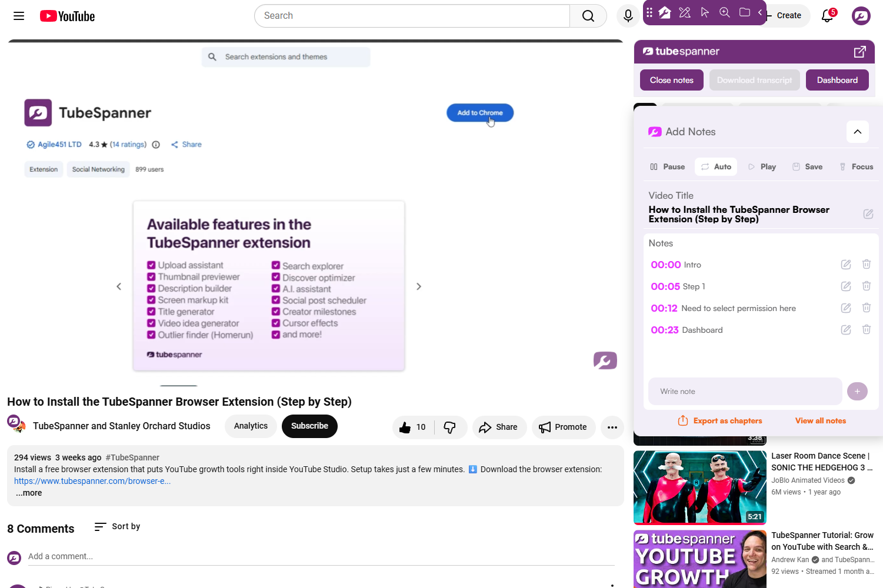This screenshot has height=588, width=883.
Task: Expand description with ...more
Action: 29,493
